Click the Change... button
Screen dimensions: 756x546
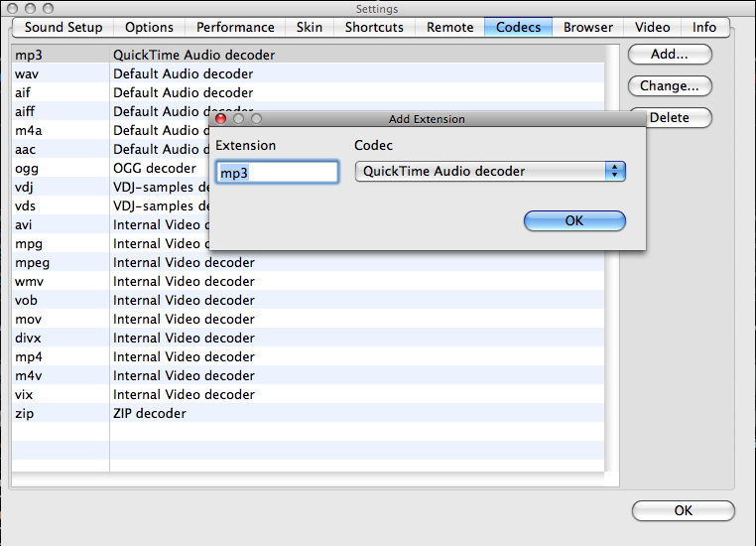(670, 85)
